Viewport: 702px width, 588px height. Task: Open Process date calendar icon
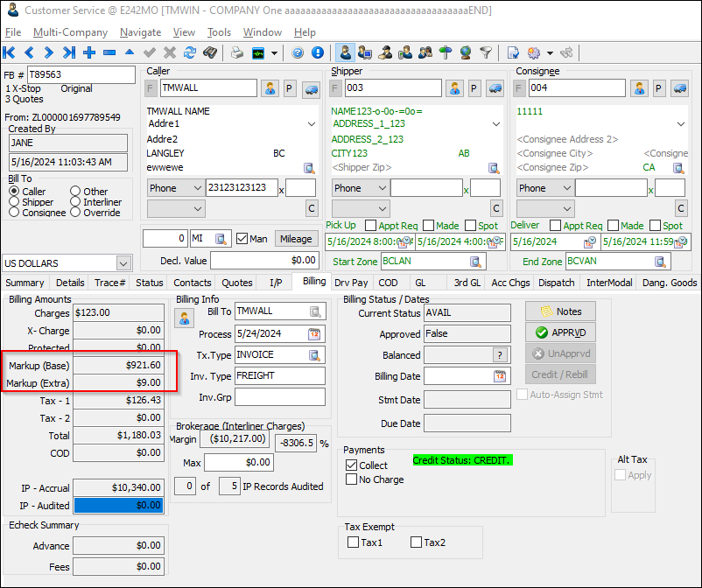tap(314, 334)
